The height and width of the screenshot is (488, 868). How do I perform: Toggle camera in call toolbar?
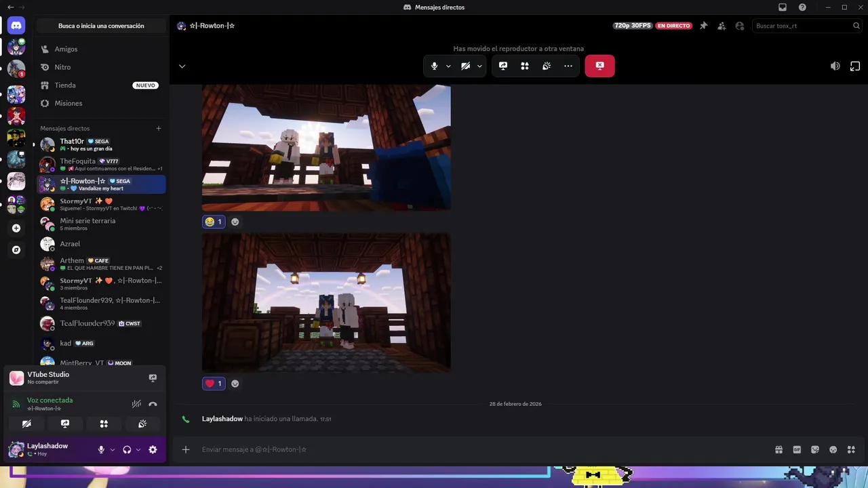tap(465, 66)
